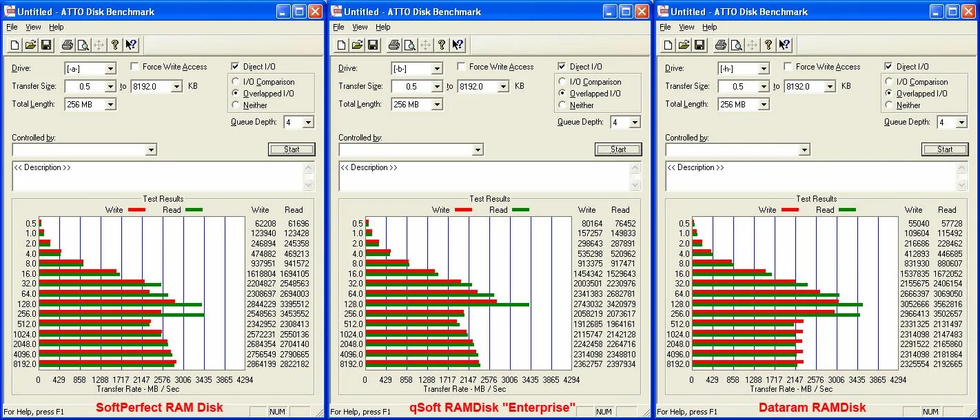Click Context Help arrow icon in qSoft window
The image size is (980, 420).
[458, 45]
